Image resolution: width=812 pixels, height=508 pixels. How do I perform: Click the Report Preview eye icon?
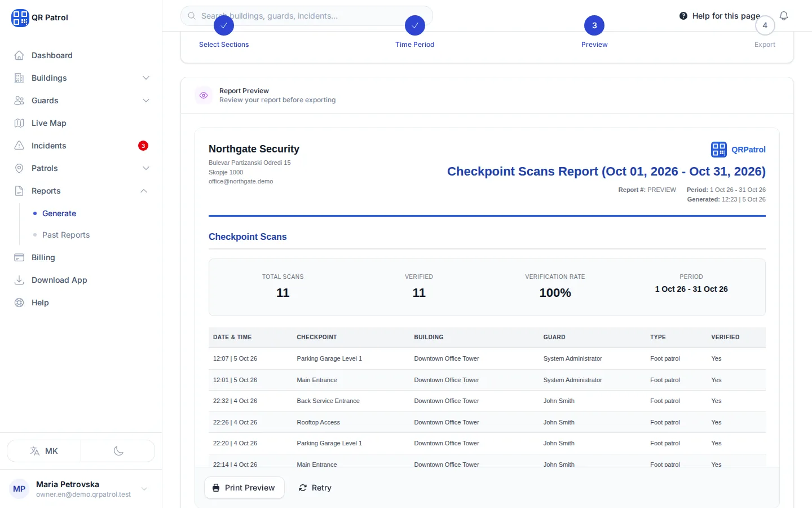coord(204,95)
